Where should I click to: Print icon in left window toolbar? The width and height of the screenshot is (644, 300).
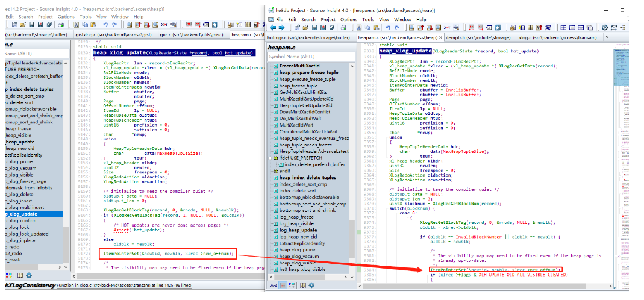tap(61, 25)
